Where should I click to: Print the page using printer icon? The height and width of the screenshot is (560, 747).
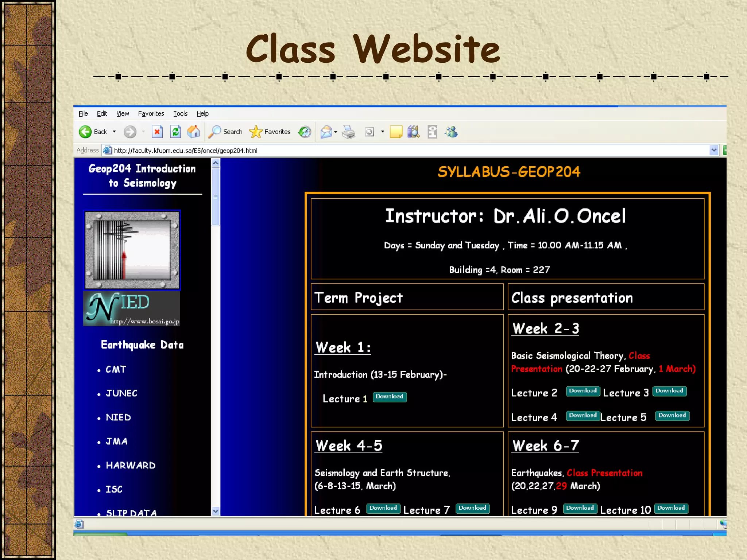[349, 132]
